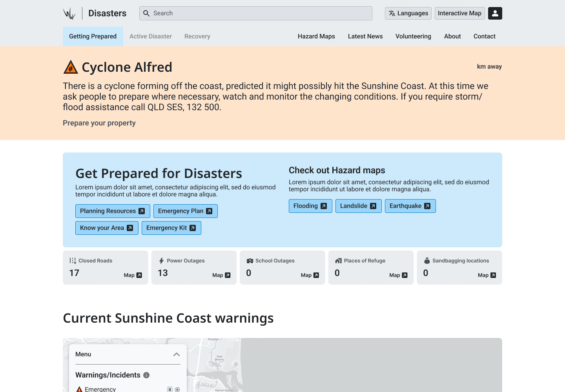The width and height of the screenshot is (565, 392).
Task: Click the Planning Resources button
Action: click(x=113, y=211)
